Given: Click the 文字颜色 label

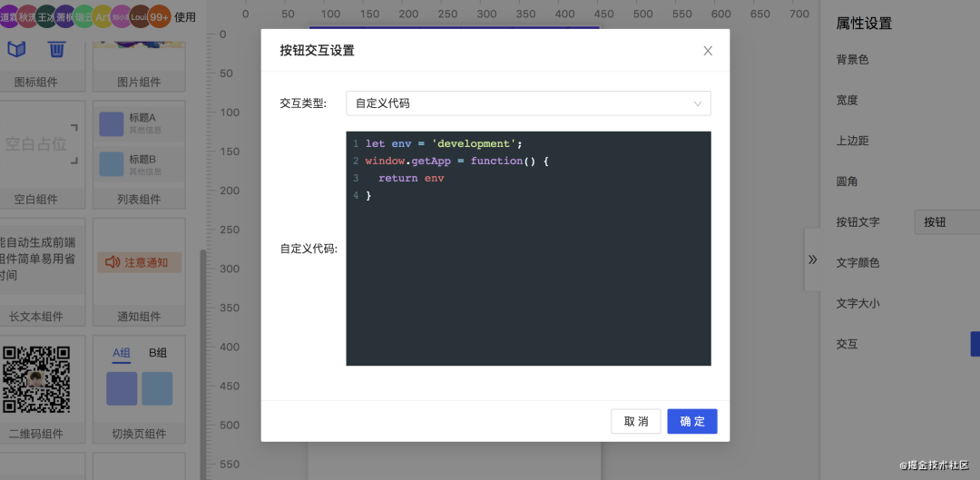Looking at the screenshot, I should [x=858, y=263].
